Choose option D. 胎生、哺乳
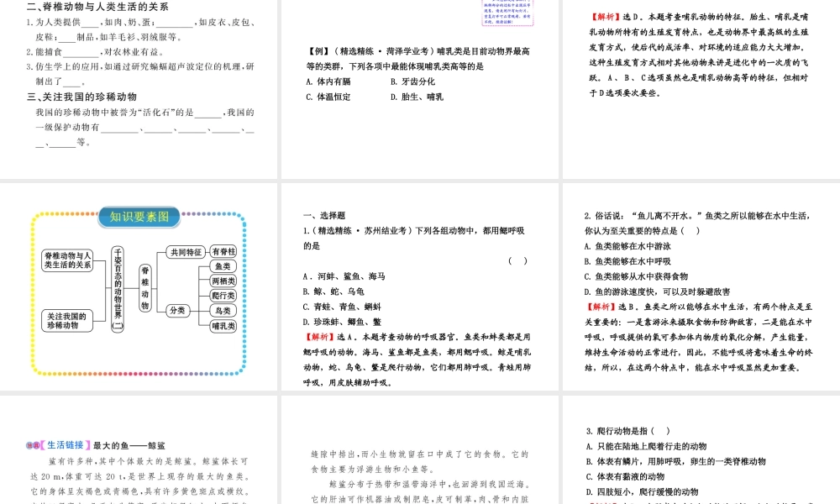The image size is (840, 504). point(417,97)
